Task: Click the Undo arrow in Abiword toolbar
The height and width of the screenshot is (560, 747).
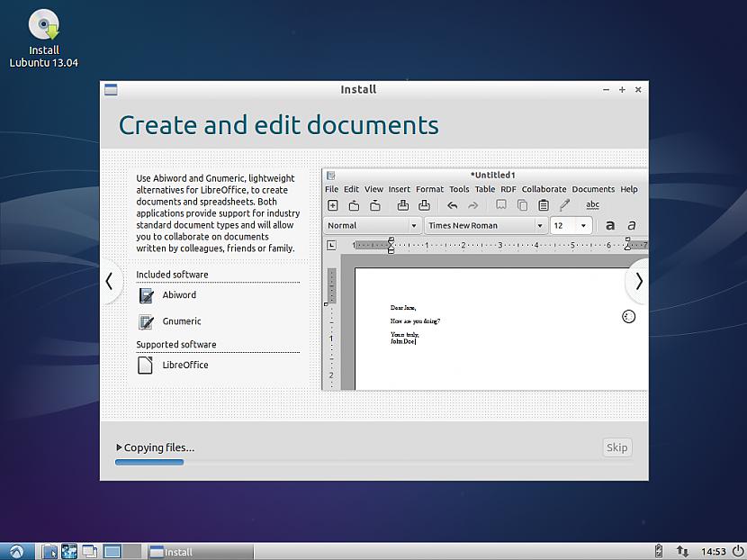Action: [x=452, y=205]
